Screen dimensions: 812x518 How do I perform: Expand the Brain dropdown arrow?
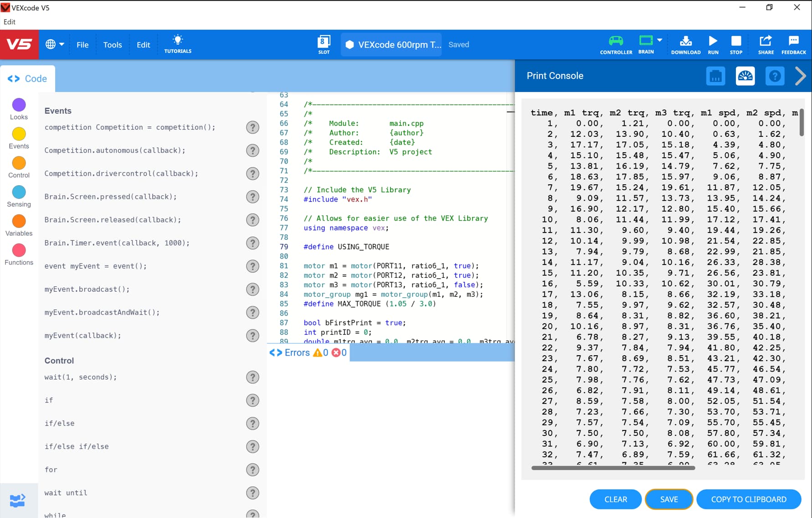click(659, 40)
